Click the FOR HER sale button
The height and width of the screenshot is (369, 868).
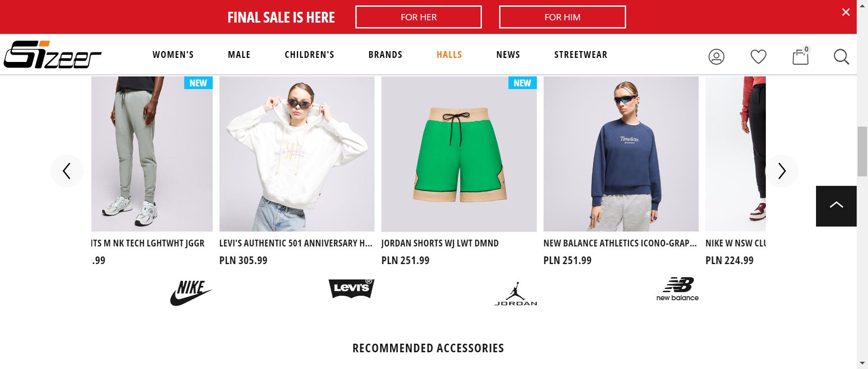(x=419, y=17)
